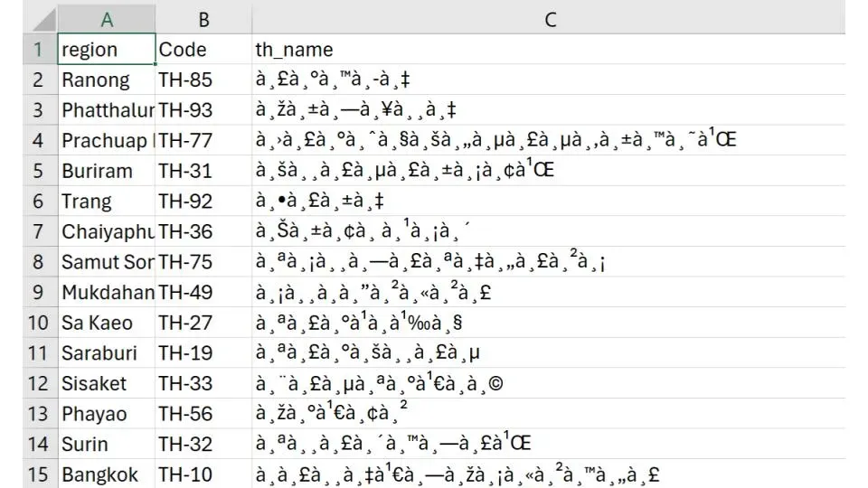Viewport: 868px width, 488px height.
Task: Select the 'Surin' cell
Action: (107, 444)
